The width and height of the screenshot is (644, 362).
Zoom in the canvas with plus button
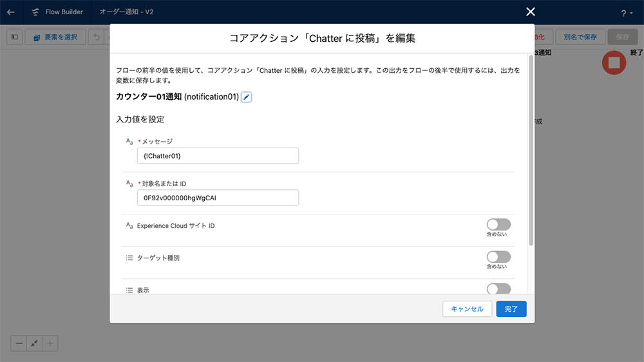tap(50, 343)
